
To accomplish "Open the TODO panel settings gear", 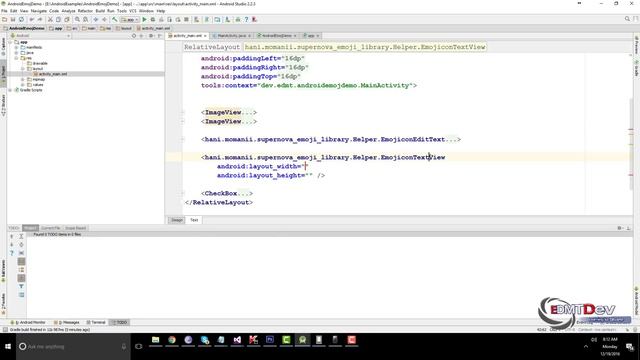I will (x=620, y=228).
